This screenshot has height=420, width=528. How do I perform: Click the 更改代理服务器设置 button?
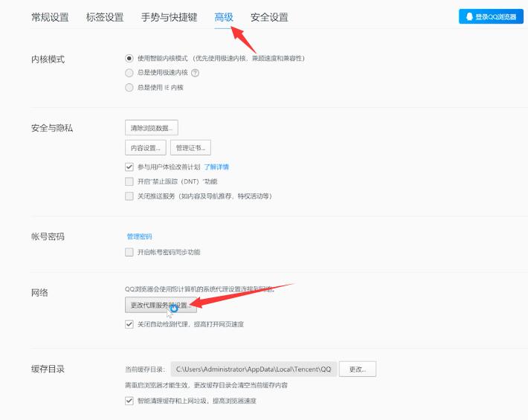[x=161, y=306]
